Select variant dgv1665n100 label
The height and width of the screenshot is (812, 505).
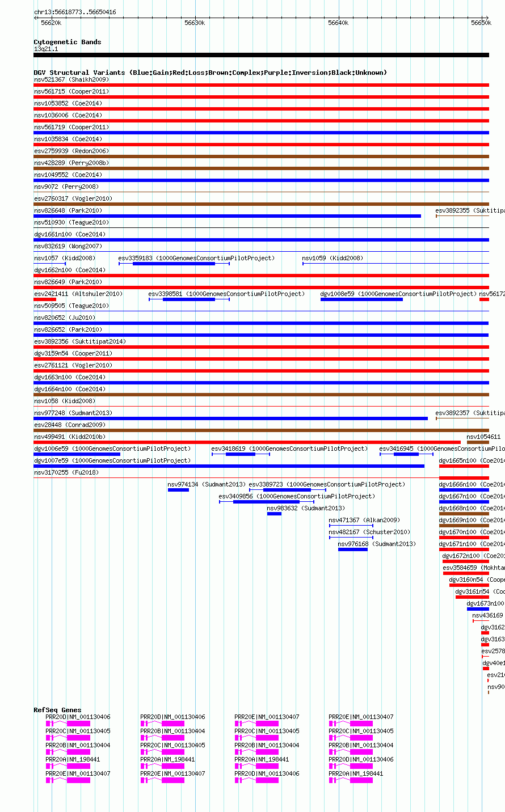coord(472,460)
